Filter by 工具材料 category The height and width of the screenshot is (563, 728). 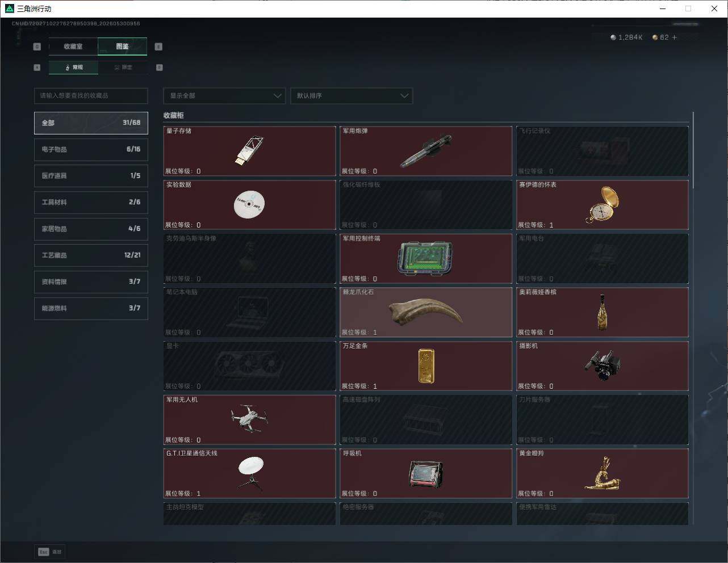[91, 202]
